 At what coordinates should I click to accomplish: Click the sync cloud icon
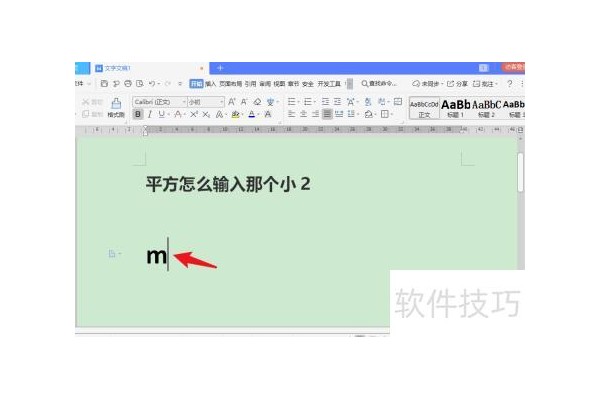[x=416, y=83]
